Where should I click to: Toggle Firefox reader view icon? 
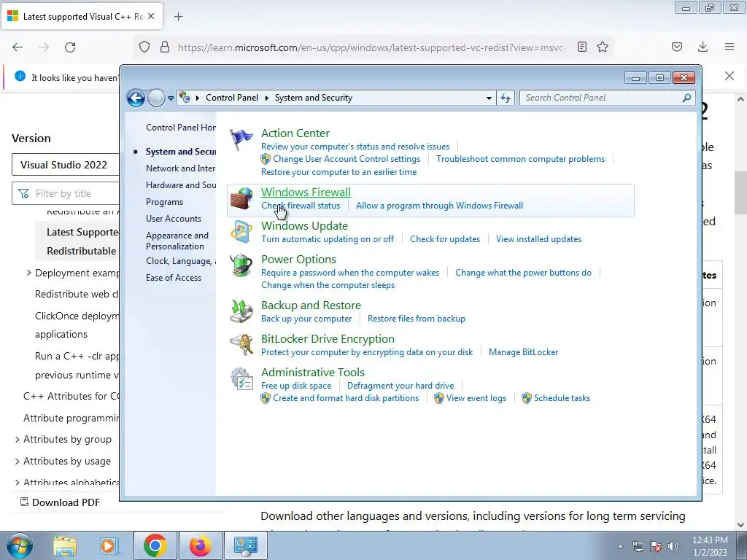click(x=581, y=47)
